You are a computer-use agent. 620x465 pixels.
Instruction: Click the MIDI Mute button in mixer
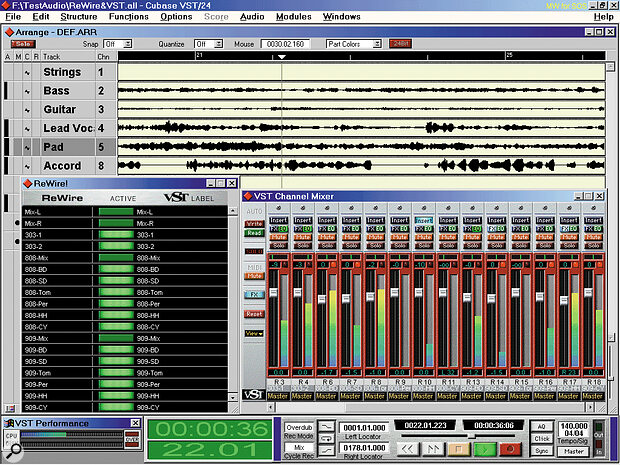click(x=254, y=276)
